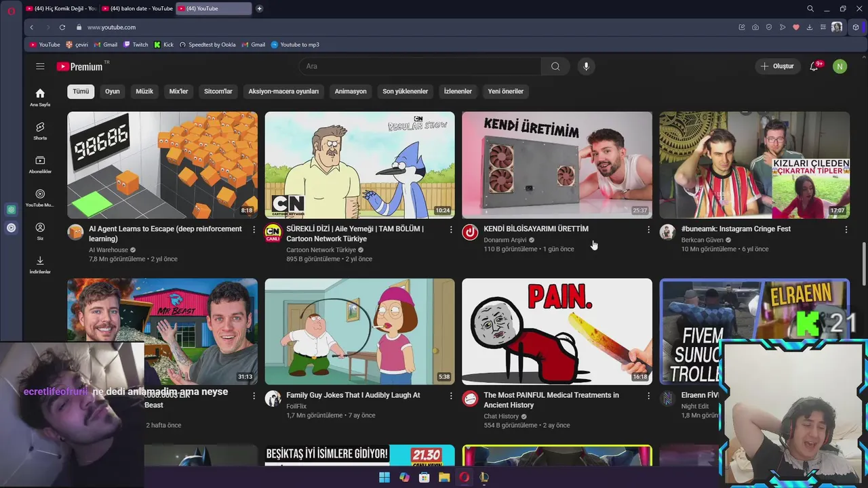Open options menu for SÜREKLİ DİZİ video

pyautogui.click(x=451, y=230)
